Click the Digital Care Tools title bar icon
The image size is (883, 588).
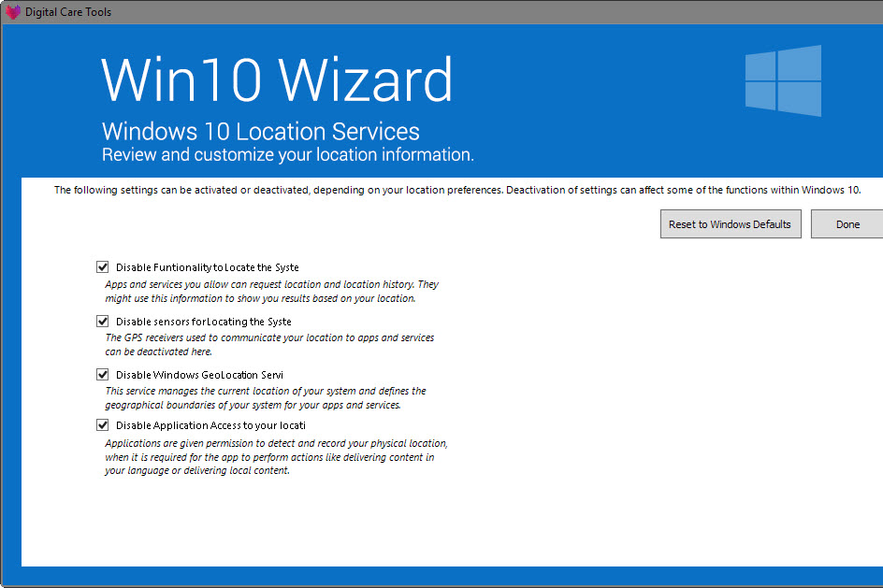click(x=12, y=11)
